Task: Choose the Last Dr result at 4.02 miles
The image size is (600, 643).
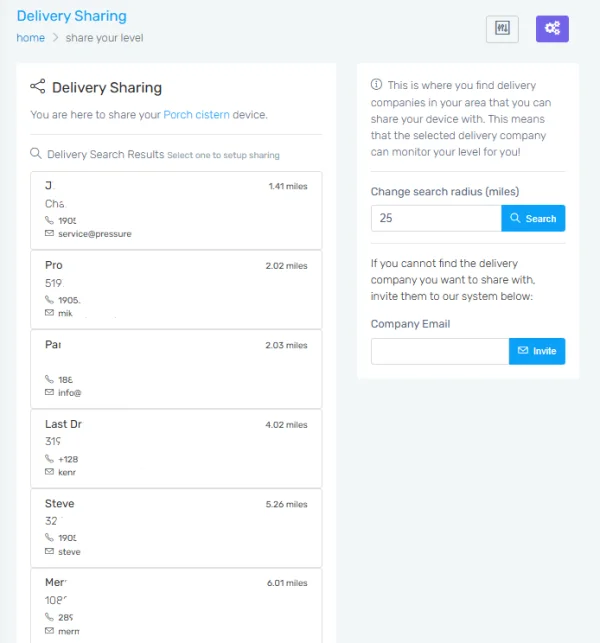Action: (176, 449)
